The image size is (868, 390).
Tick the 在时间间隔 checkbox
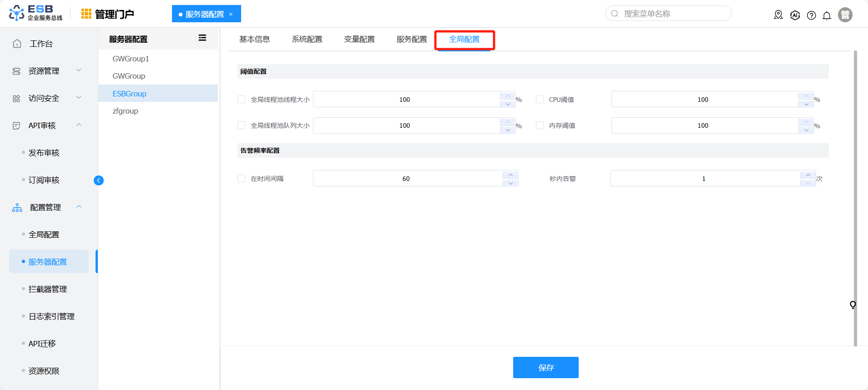[242, 179]
